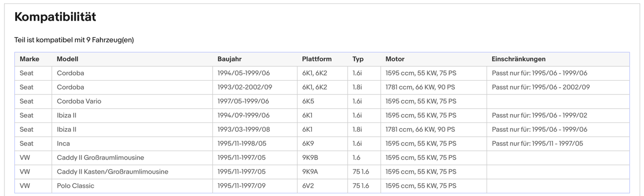Click the Marke column header

click(x=29, y=59)
